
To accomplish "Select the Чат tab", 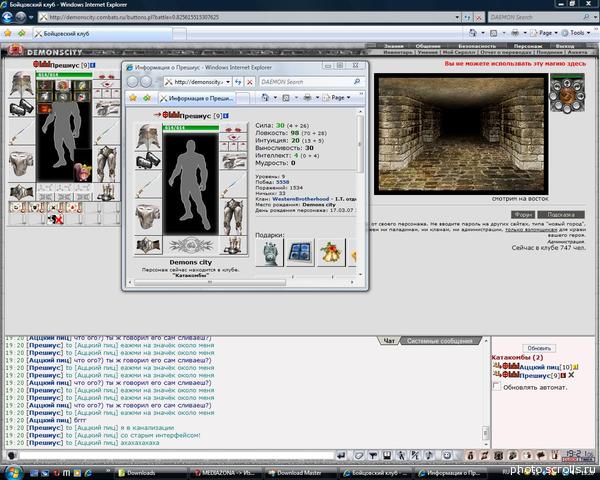I will [x=389, y=341].
